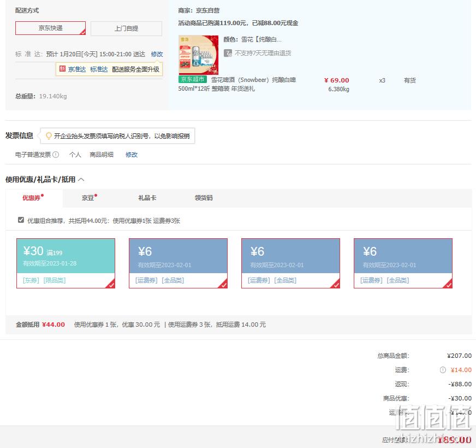Switch to 礼品卡 tab
The height and width of the screenshot is (448, 476).
pos(147,198)
